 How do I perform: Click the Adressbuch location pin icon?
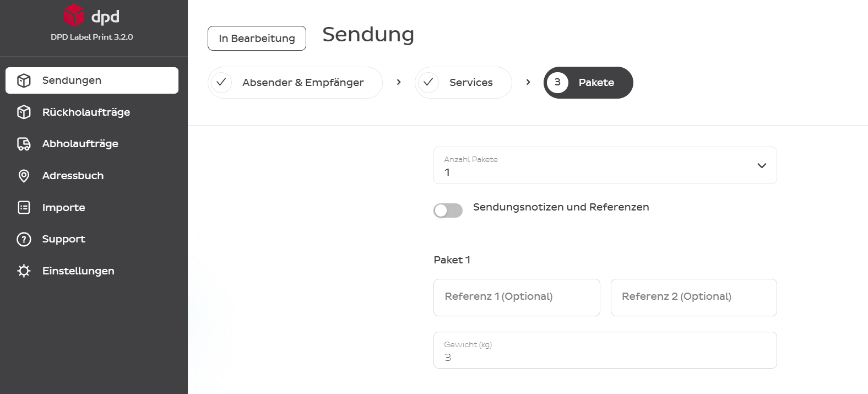pyautogui.click(x=24, y=176)
